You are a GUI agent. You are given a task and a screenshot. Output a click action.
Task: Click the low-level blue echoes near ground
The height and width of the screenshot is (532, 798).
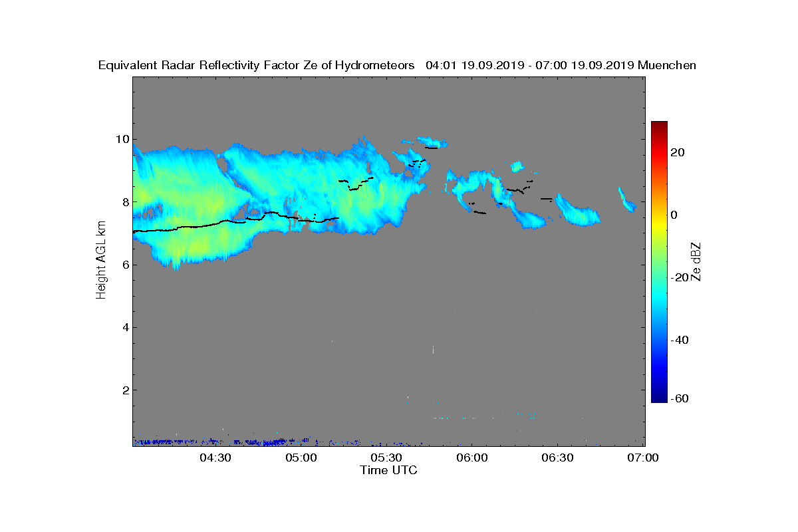246,441
